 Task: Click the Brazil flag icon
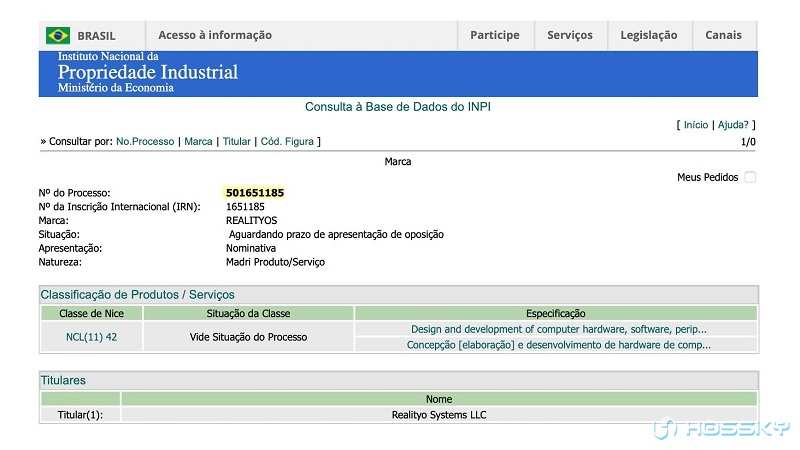(58, 35)
